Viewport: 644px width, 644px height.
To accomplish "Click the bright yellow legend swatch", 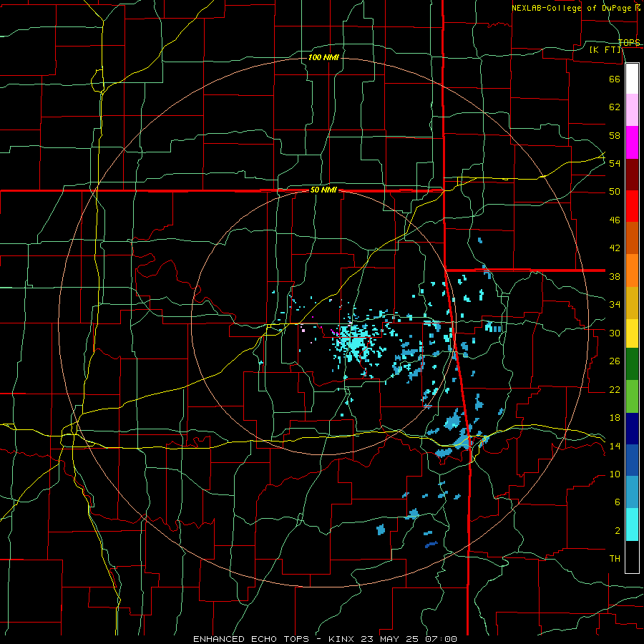I will (632, 333).
